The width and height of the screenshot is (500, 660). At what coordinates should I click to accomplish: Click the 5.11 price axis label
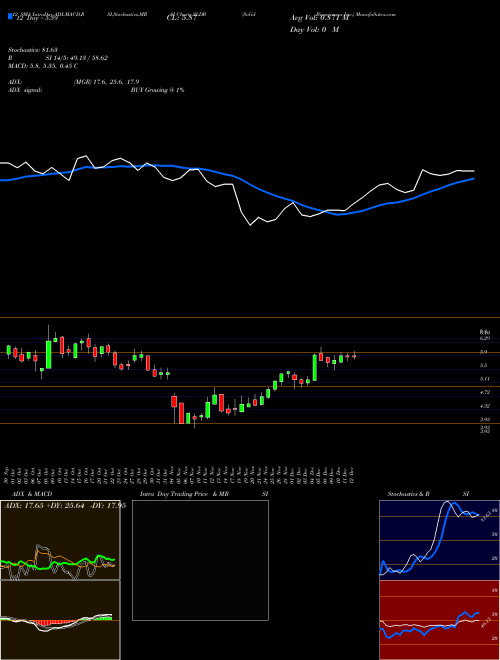(x=485, y=379)
